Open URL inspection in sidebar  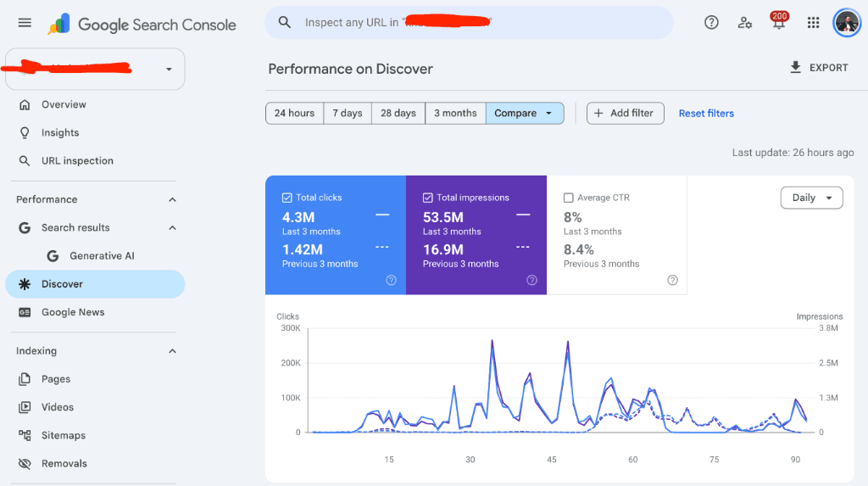(x=95, y=160)
